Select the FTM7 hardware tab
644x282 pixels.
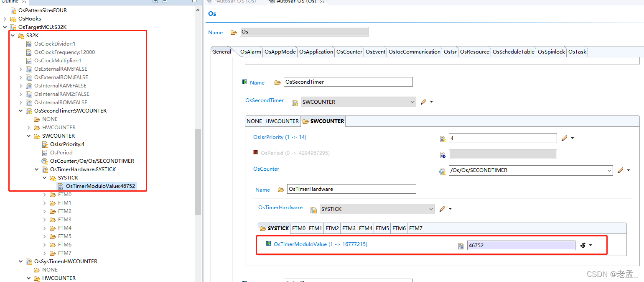[x=416, y=228]
